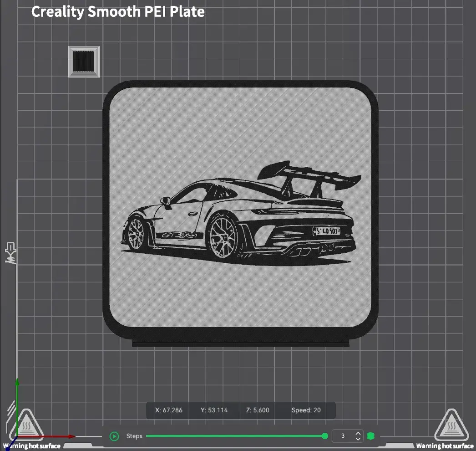This screenshot has height=451, width=476.
Task: Set the Steps slider handle position
Action: 325,436
